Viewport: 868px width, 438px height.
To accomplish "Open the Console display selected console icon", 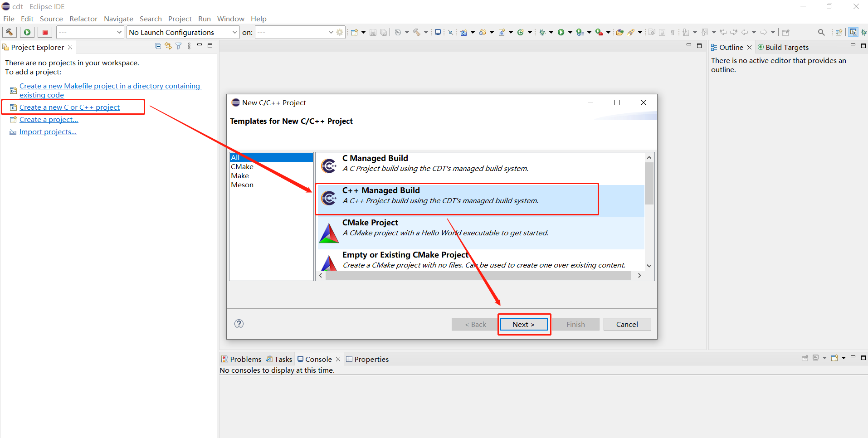I will (x=815, y=358).
